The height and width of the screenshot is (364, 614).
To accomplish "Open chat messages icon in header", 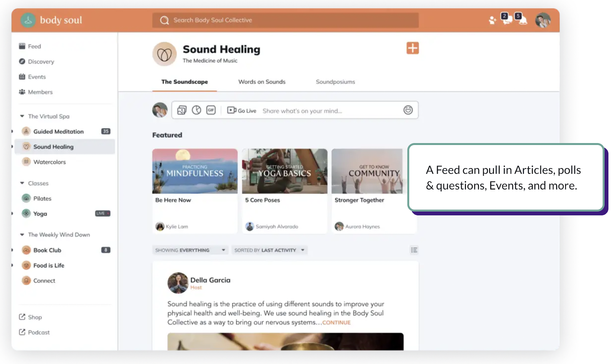I will click(x=507, y=20).
